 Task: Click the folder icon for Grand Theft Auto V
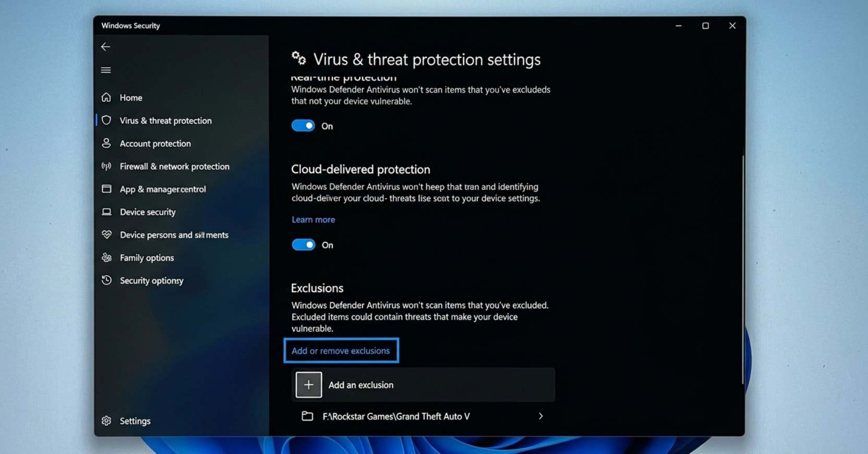[307, 416]
